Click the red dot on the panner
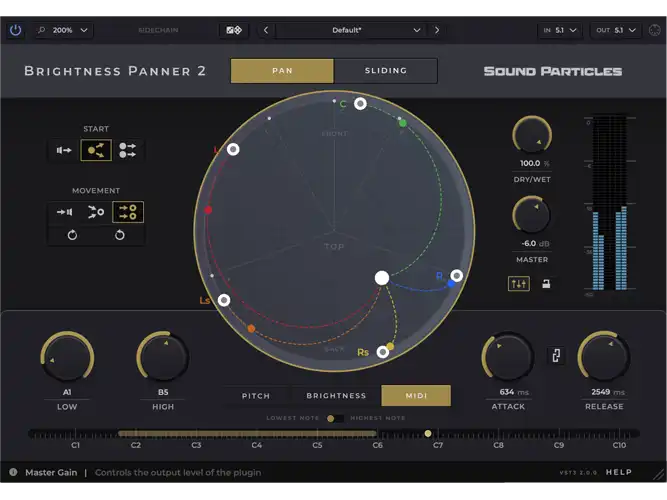 208,210
